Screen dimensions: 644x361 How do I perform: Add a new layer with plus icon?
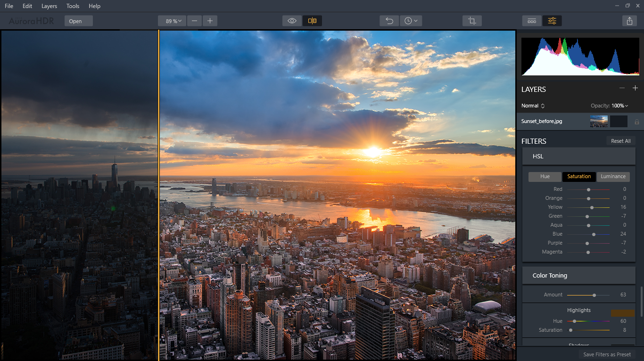635,88
